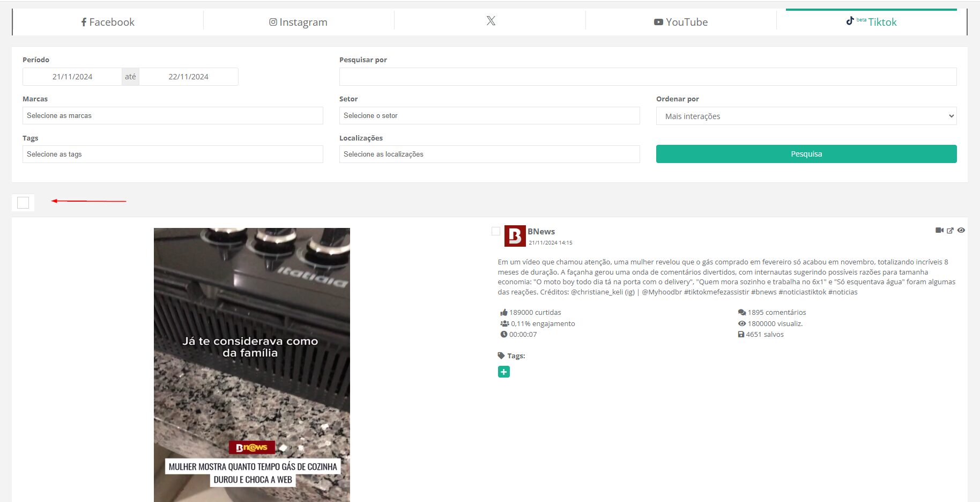
Task: Open the Selecione as marcas selector
Action: pos(173,116)
